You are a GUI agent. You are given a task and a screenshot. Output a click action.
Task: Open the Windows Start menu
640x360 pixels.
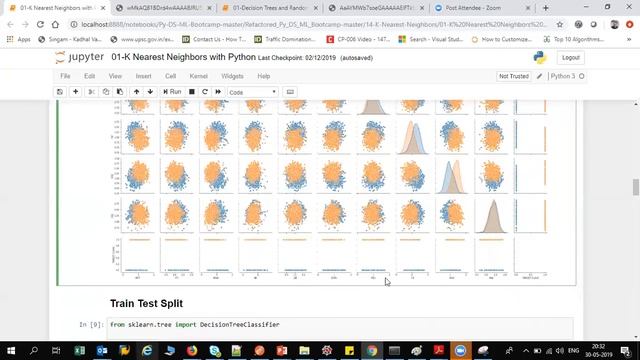(x=11, y=351)
